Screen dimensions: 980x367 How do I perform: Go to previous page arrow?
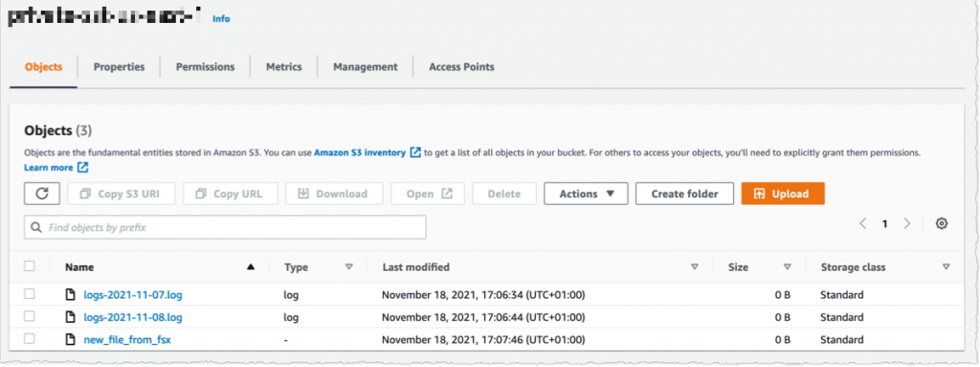pos(862,223)
